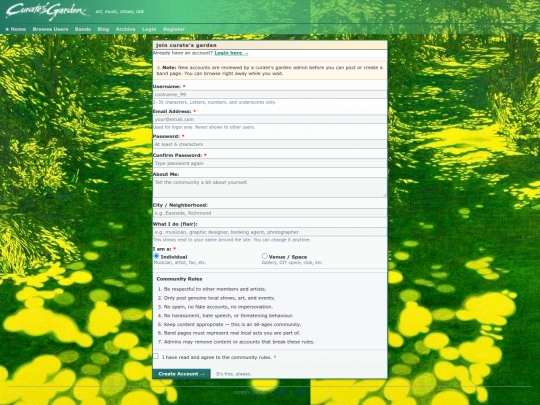Focus the City / Neighborhood field
This screenshot has width=540, height=405.
coord(270,213)
